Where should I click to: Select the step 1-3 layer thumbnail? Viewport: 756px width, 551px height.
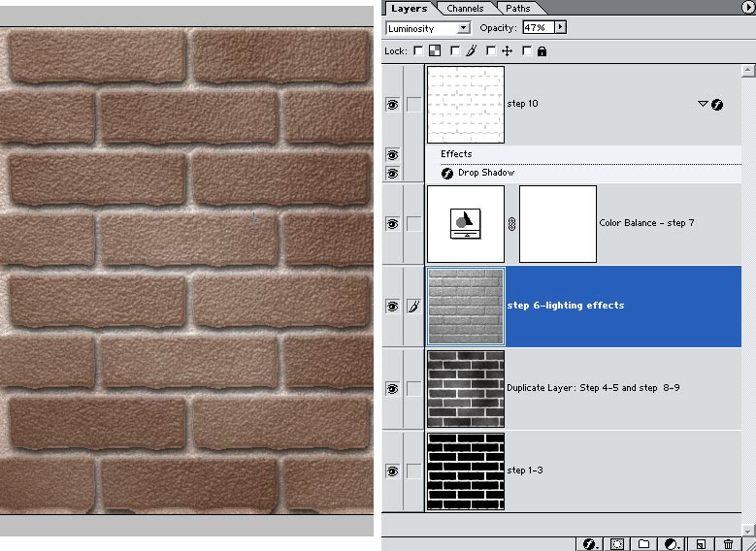(x=466, y=471)
